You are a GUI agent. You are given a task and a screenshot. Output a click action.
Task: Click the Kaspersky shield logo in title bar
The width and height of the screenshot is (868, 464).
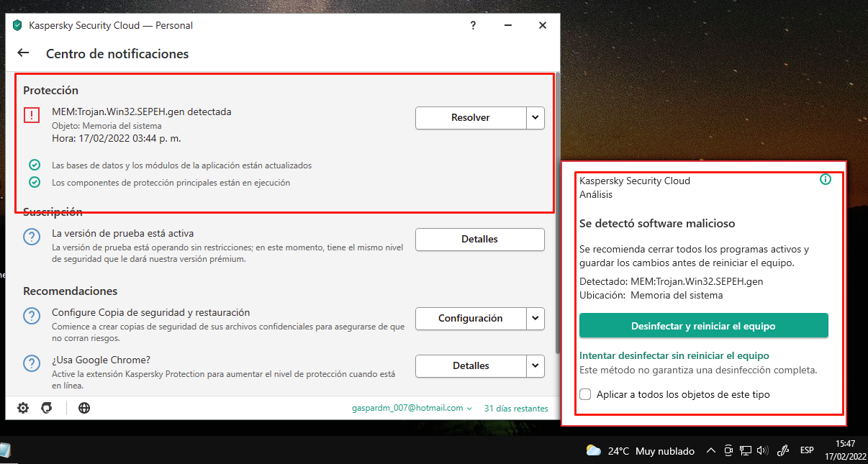pos(17,25)
